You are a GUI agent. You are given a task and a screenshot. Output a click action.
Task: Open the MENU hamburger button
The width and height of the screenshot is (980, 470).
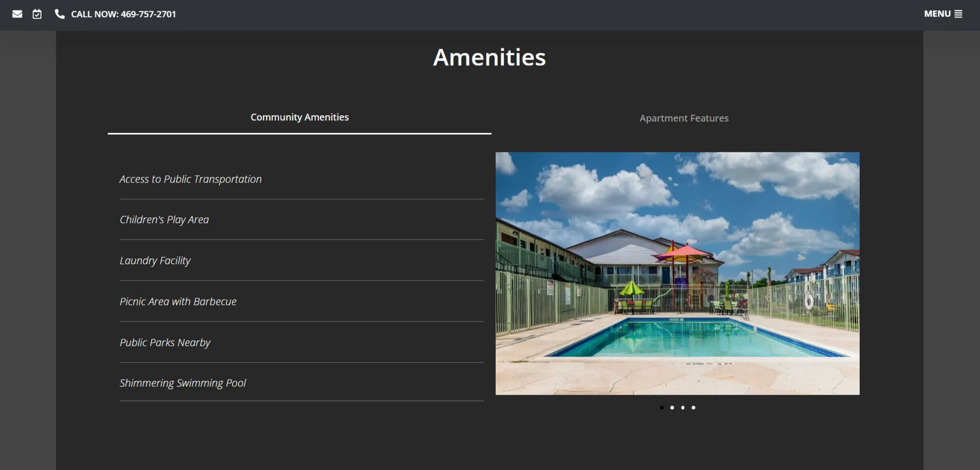click(x=943, y=14)
